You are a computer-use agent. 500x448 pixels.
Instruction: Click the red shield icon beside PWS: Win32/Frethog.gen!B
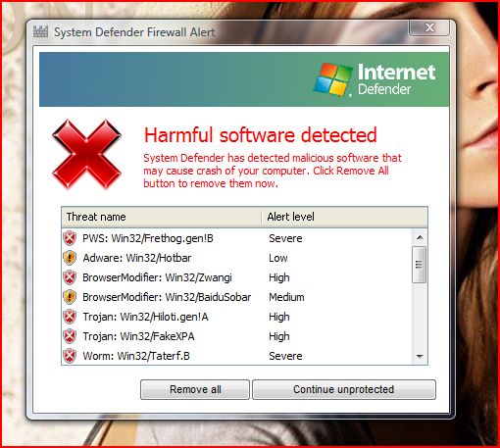click(70, 238)
